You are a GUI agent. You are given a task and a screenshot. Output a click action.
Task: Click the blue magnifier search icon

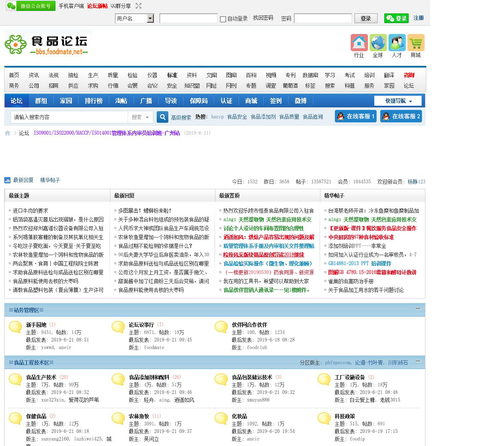pos(163,117)
